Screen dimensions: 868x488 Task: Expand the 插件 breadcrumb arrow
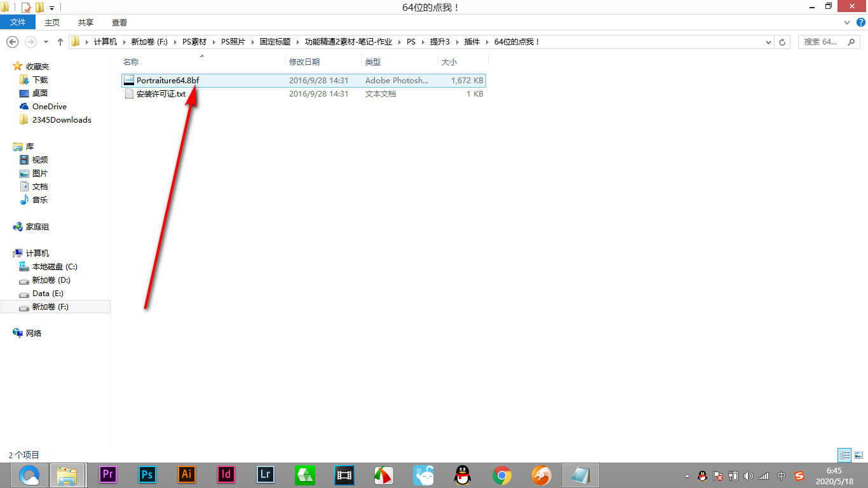[x=487, y=42]
